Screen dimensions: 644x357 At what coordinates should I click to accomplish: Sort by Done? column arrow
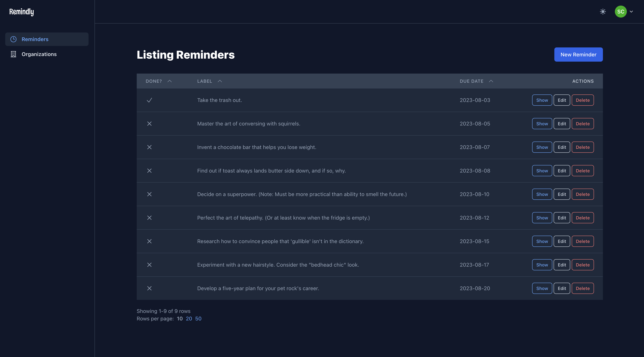(170, 81)
